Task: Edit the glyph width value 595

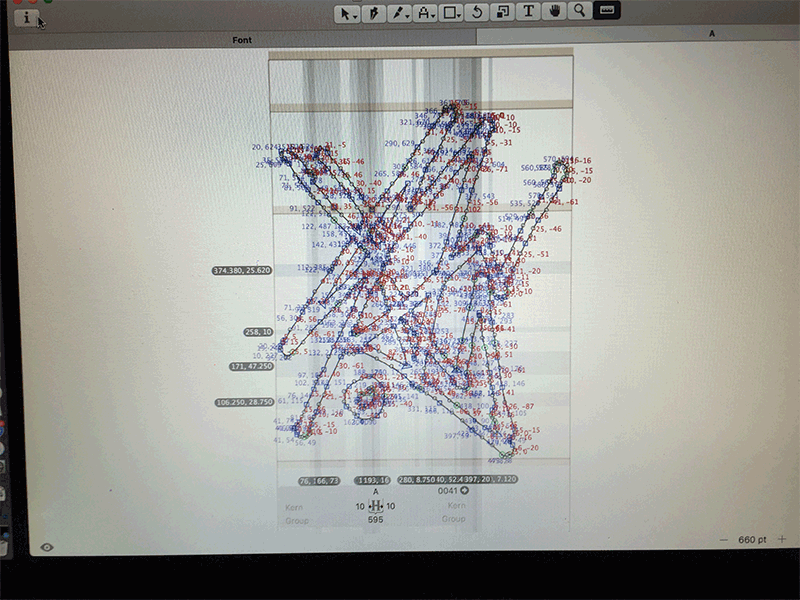Action: tap(375, 519)
